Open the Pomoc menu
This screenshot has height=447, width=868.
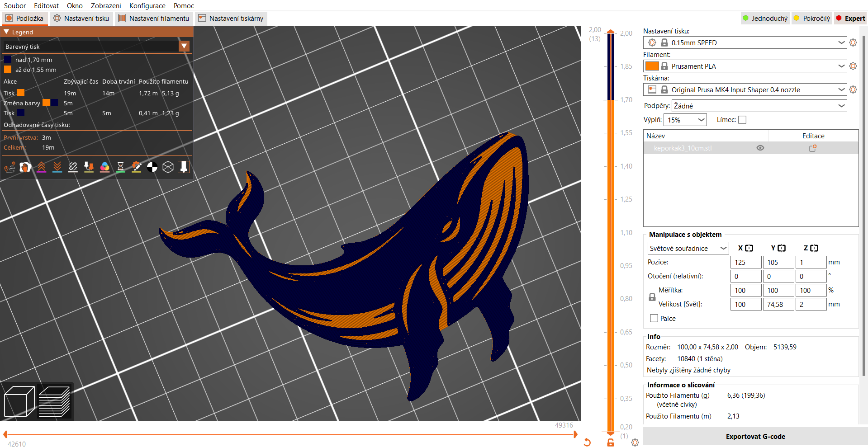point(184,5)
